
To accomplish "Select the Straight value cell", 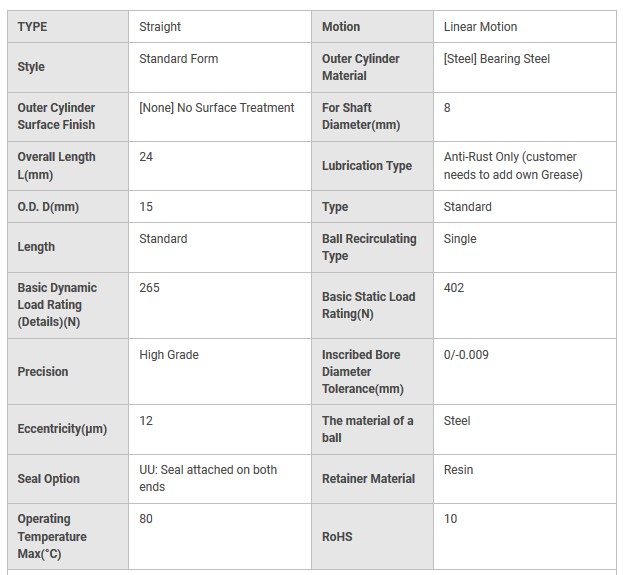I will click(x=220, y=27).
